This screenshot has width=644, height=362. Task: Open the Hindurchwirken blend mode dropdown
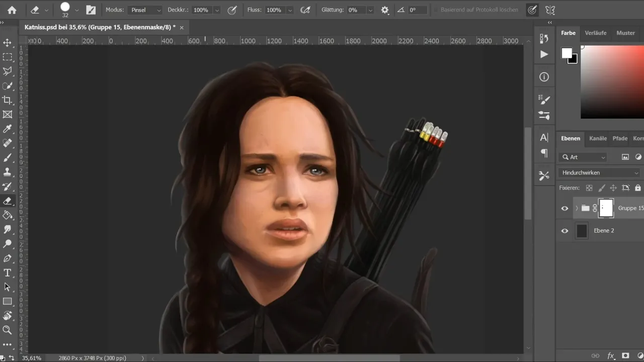click(599, 173)
